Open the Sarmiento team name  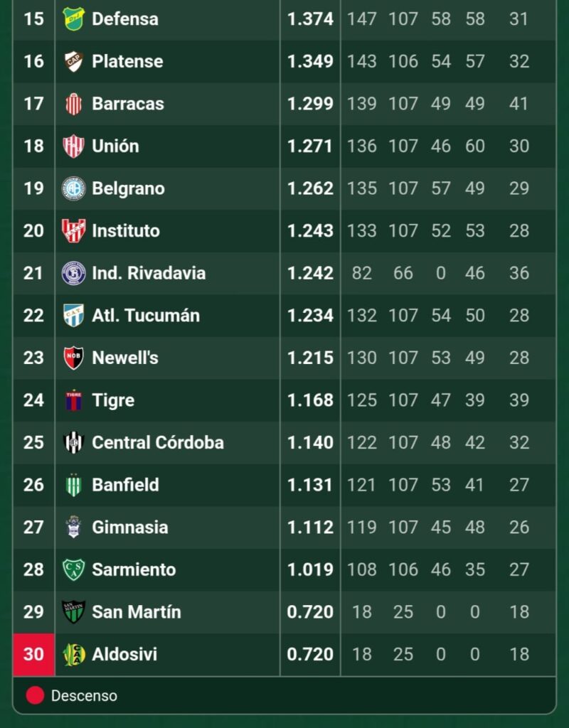134,569
